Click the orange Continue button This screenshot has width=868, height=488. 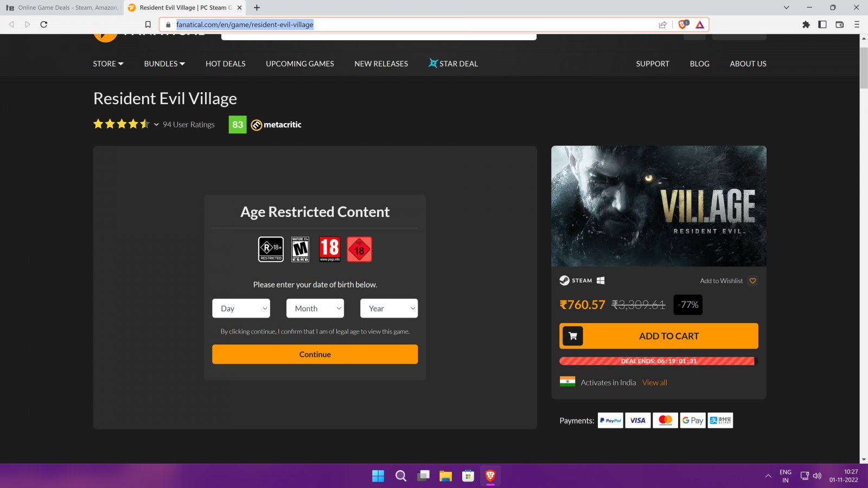point(315,354)
